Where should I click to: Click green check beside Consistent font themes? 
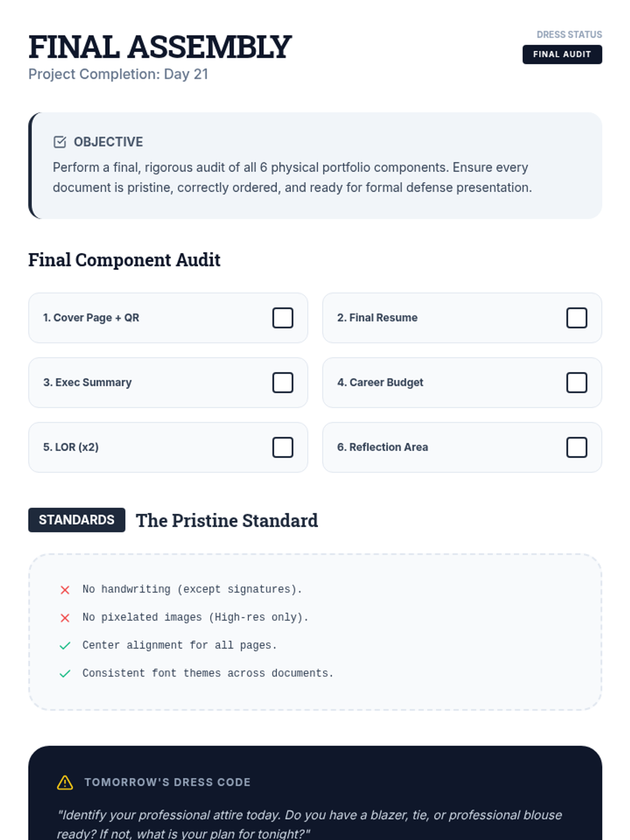click(x=65, y=674)
